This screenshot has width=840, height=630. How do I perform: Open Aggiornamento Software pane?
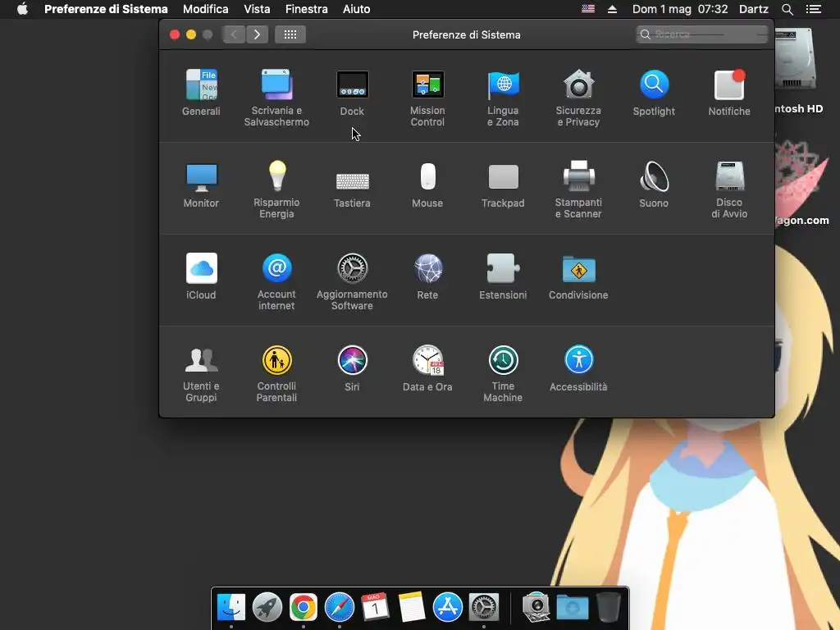tap(352, 281)
